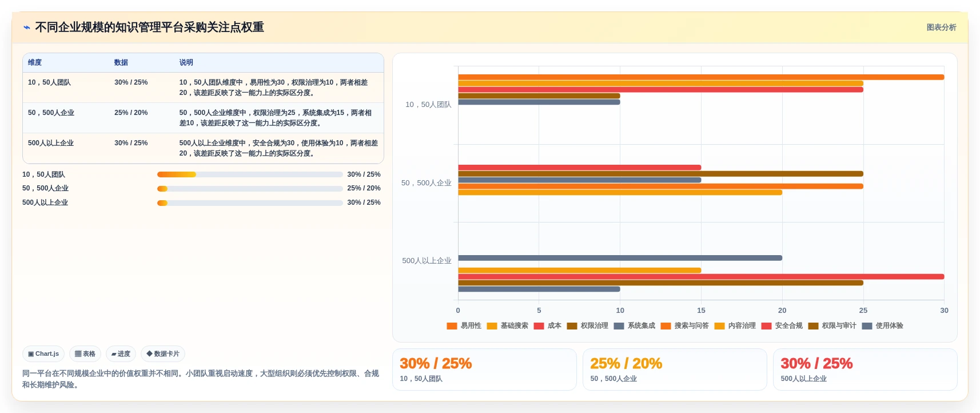Click the 图表分析 label in the header

(x=941, y=27)
